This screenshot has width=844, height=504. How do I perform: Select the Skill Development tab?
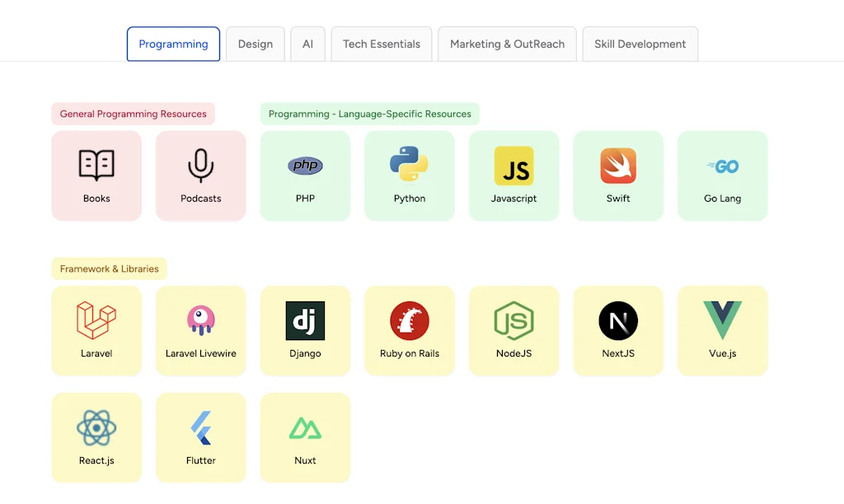click(640, 44)
